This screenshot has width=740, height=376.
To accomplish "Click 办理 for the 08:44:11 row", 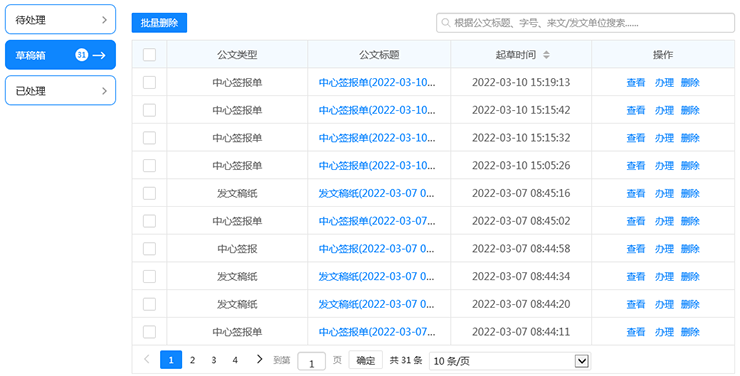I will tap(664, 332).
